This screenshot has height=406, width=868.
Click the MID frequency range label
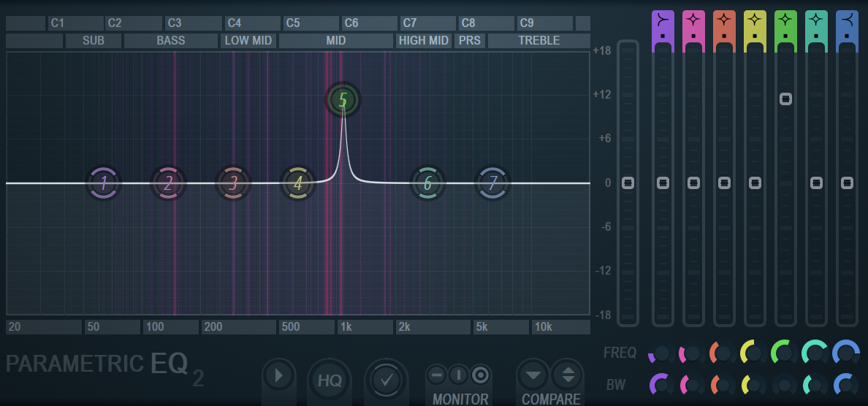click(x=335, y=41)
